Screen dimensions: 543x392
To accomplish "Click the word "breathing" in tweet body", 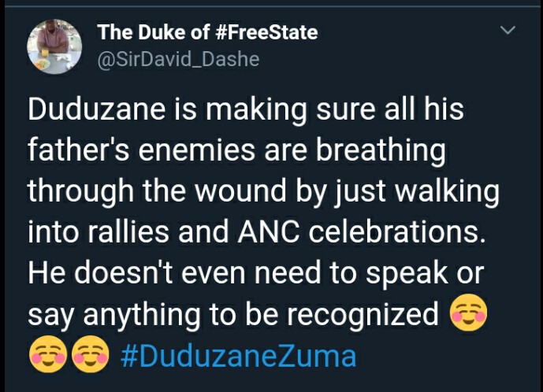I will tap(381, 152).
